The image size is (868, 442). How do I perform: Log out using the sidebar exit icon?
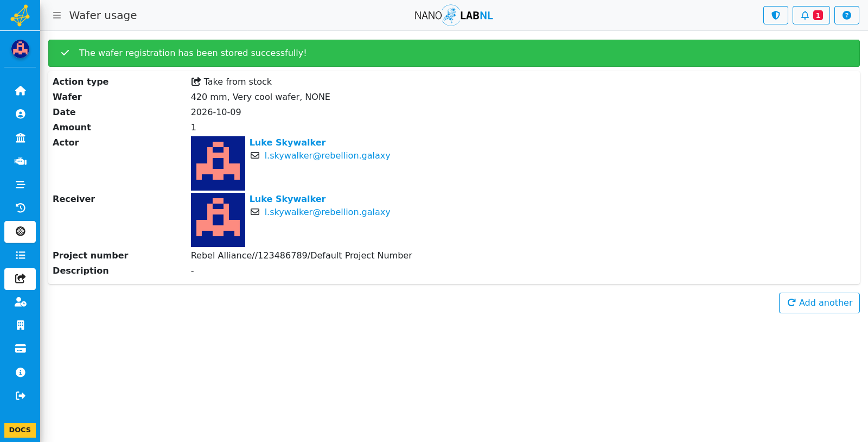(x=20, y=396)
